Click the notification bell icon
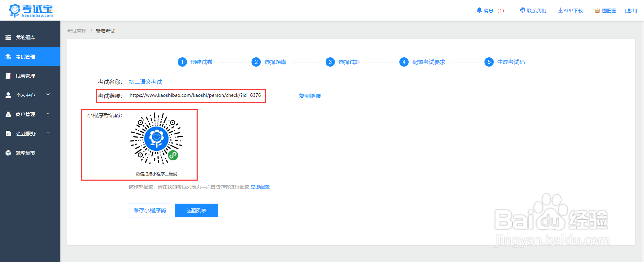This screenshot has height=262, width=644. (479, 10)
